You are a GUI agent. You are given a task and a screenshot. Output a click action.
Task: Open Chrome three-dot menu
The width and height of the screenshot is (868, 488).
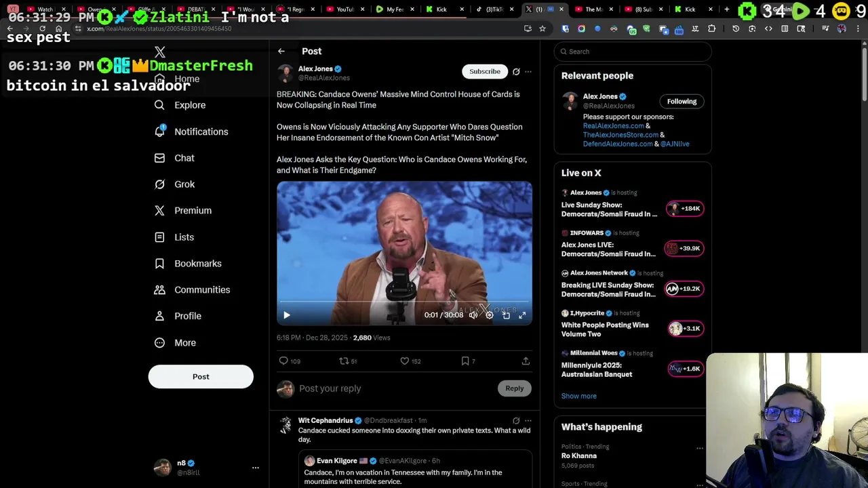(x=859, y=28)
